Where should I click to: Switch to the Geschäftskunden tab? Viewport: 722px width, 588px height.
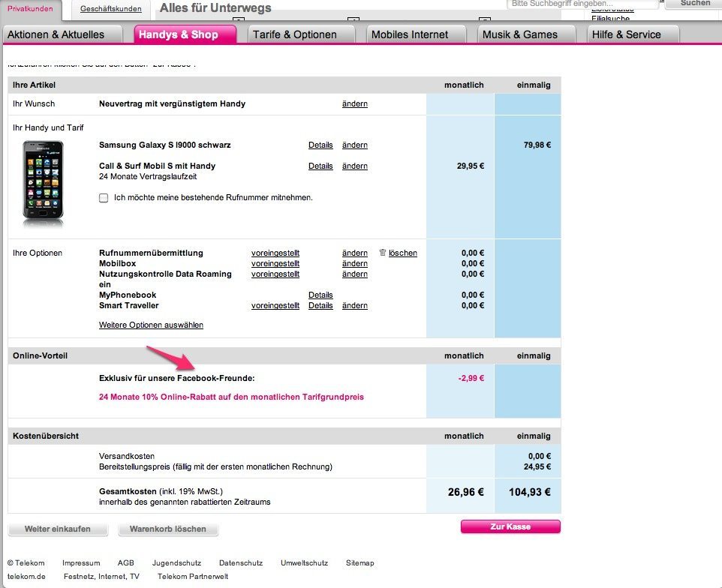[x=111, y=9]
